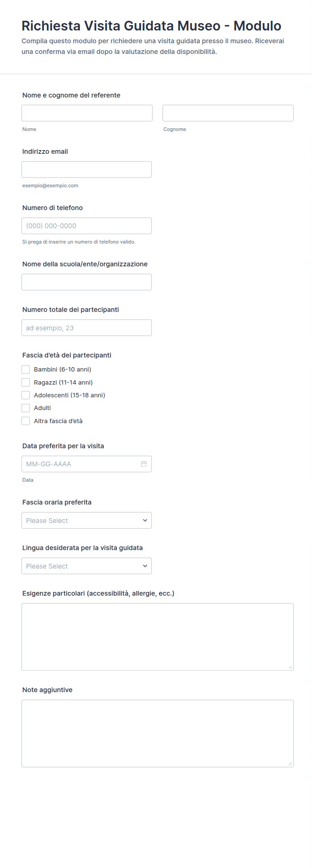Click the scuola/ente/organizzazione name field
Image resolution: width=312 pixels, height=868 pixels.
[86, 282]
